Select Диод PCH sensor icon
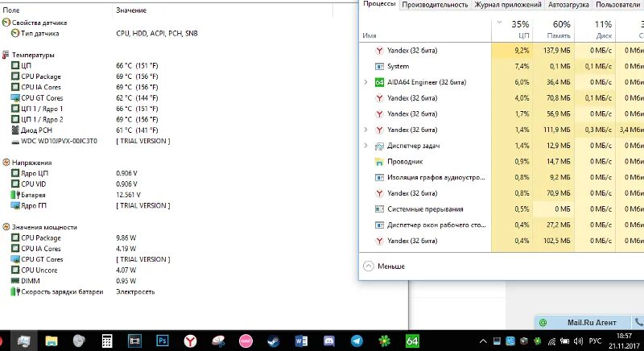Image resolution: width=644 pixels, height=351 pixels. pos(15,130)
